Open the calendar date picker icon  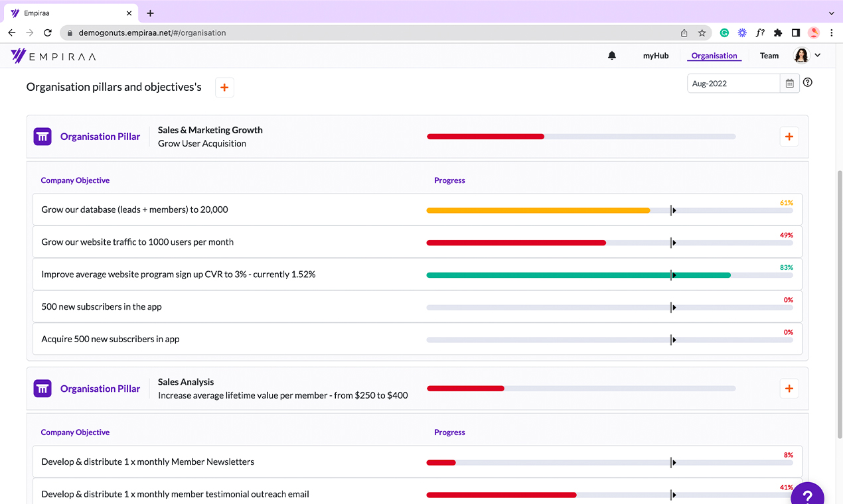[x=789, y=84]
